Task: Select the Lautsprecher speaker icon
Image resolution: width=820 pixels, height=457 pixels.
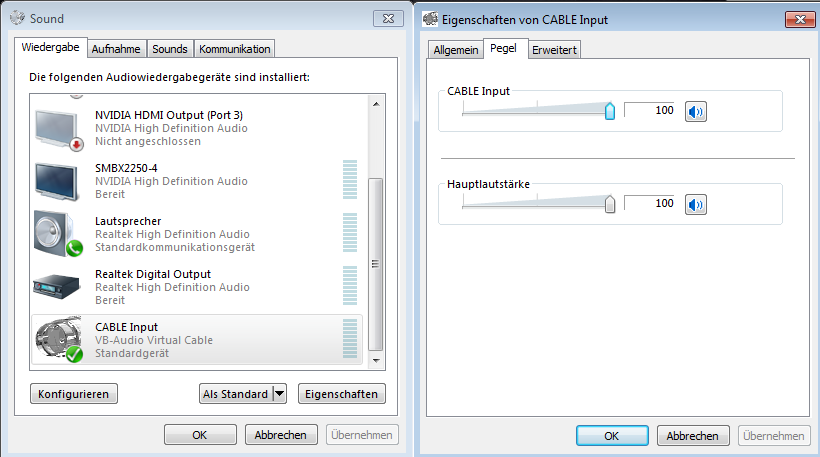Action: tap(56, 234)
